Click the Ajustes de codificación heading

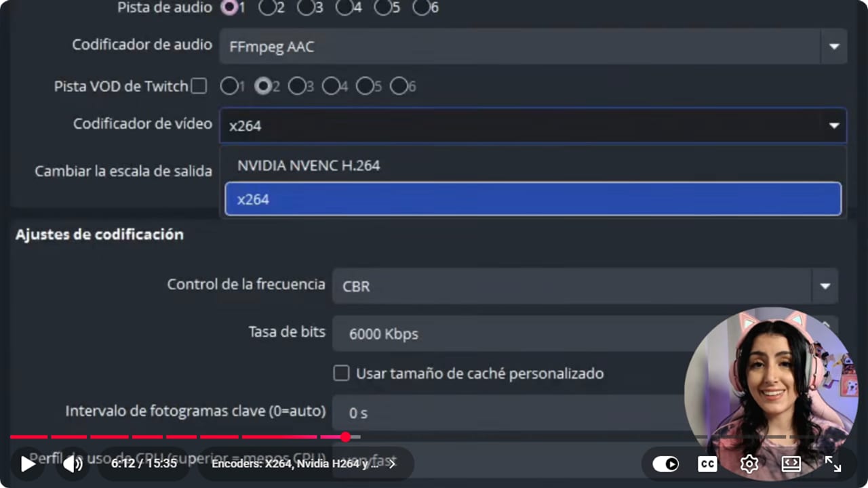(x=100, y=235)
